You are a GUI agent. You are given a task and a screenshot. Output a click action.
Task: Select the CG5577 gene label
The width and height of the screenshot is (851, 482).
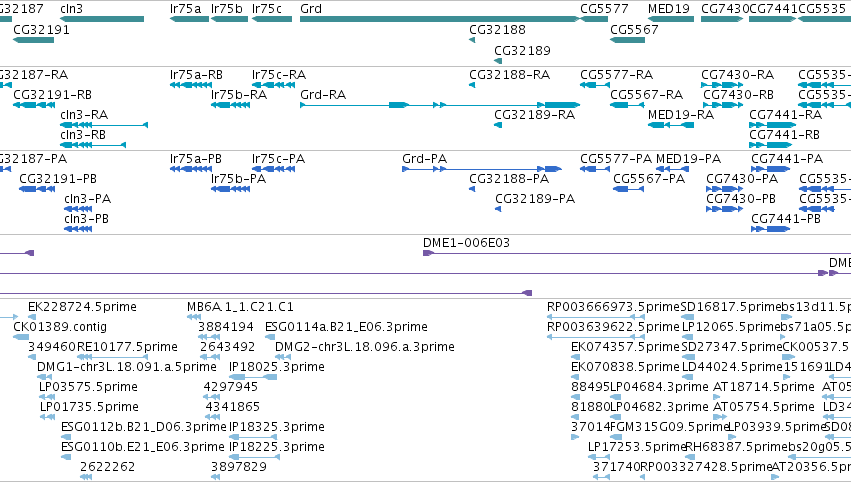point(604,9)
